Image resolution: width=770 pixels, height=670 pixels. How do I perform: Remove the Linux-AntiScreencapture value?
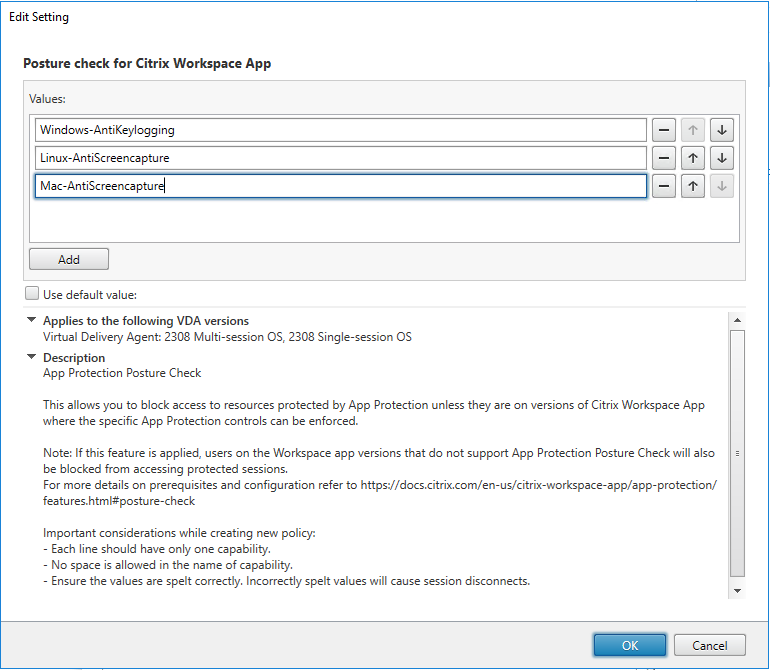[x=663, y=158]
